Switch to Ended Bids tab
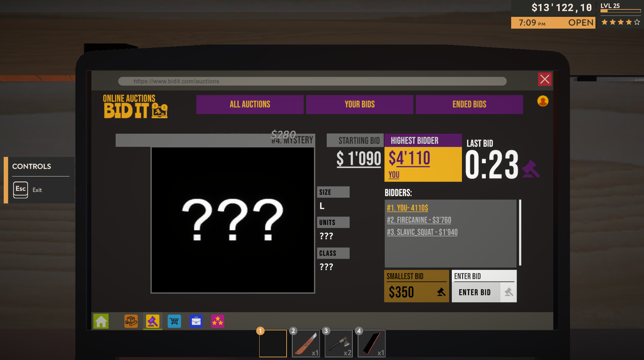 (x=469, y=104)
